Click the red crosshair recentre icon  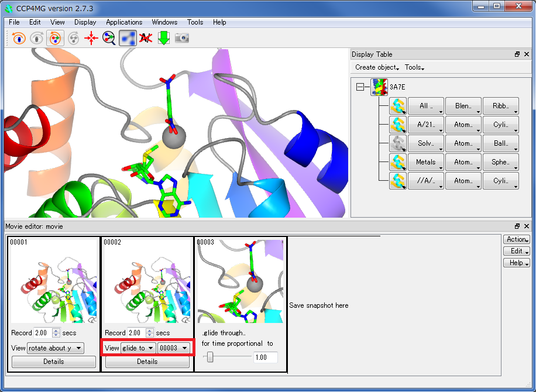tap(91, 38)
